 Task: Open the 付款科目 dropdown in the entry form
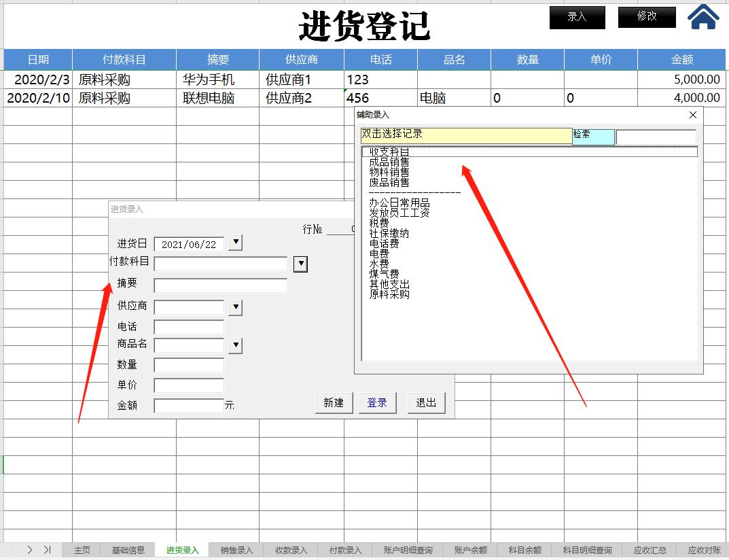pos(300,264)
